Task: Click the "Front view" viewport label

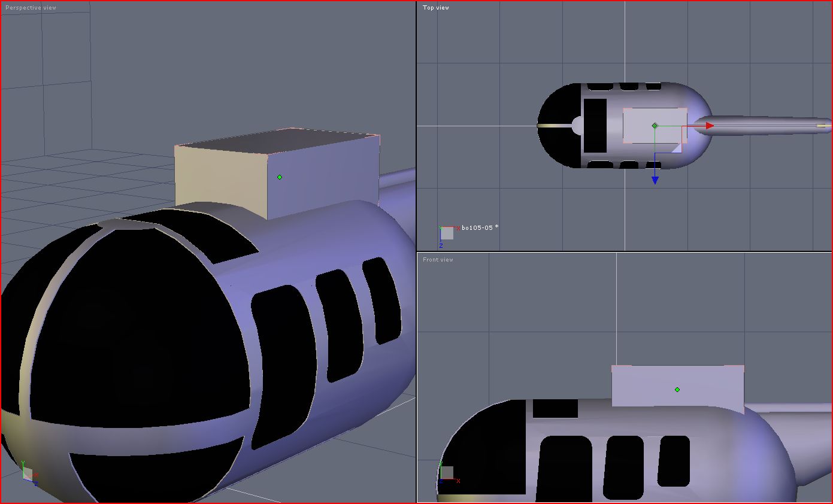Action: pyautogui.click(x=438, y=260)
